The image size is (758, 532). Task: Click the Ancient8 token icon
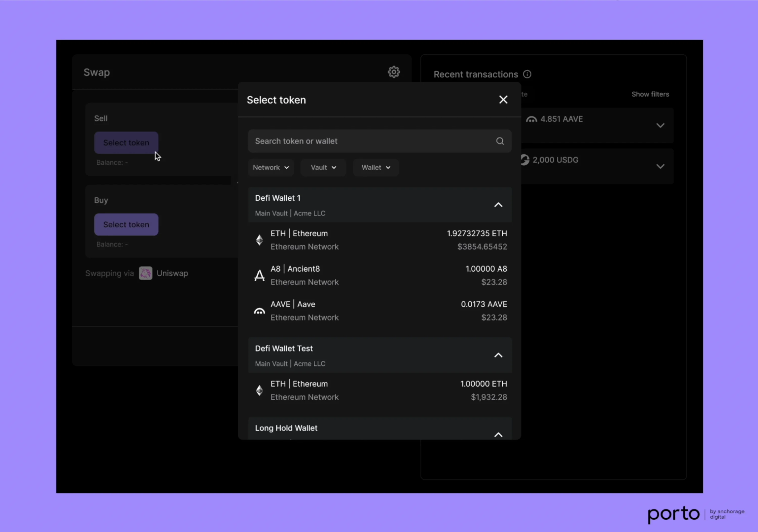tap(259, 275)
